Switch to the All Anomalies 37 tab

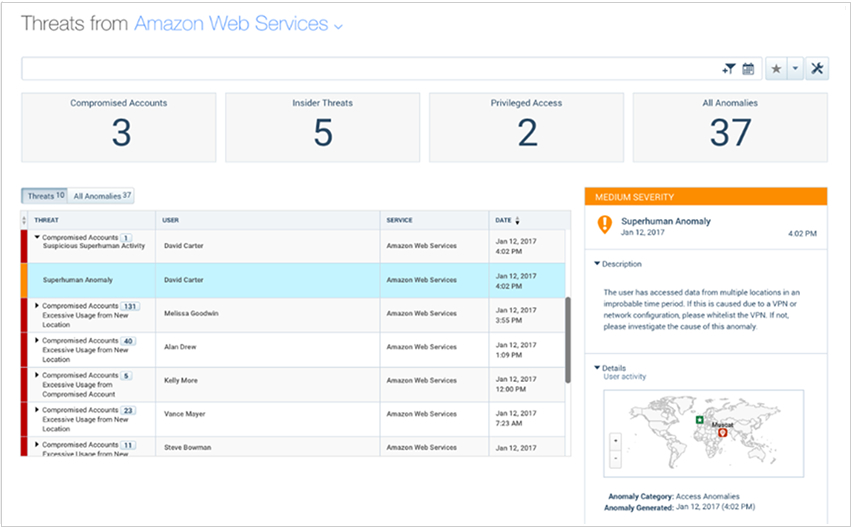(102, 196)
